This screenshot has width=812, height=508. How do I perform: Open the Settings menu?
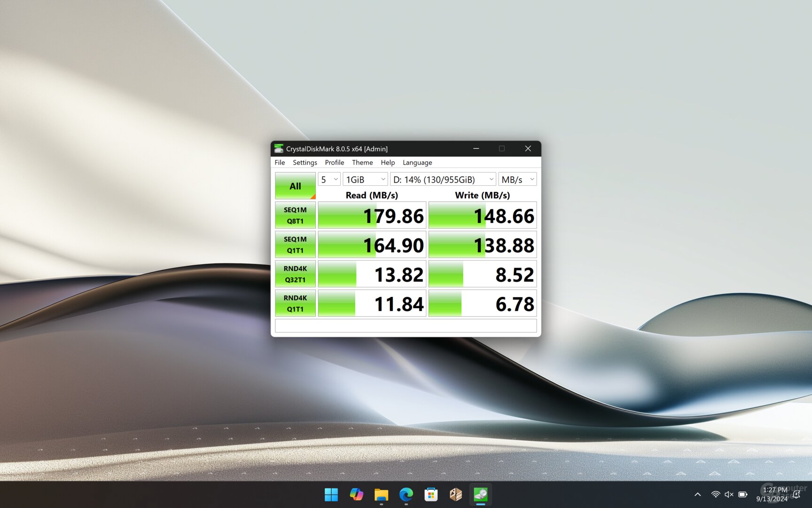304,163
